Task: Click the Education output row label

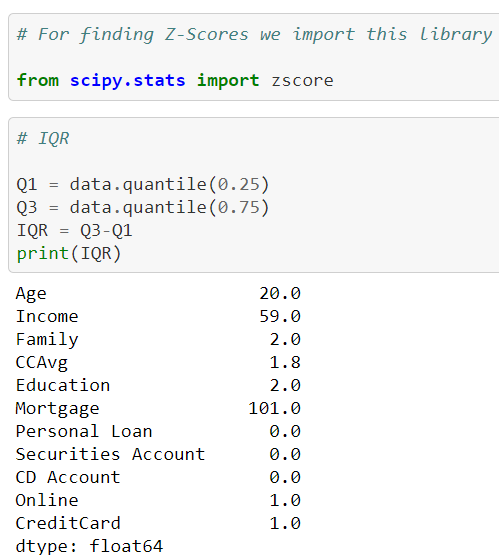Action: pos(63,385)
